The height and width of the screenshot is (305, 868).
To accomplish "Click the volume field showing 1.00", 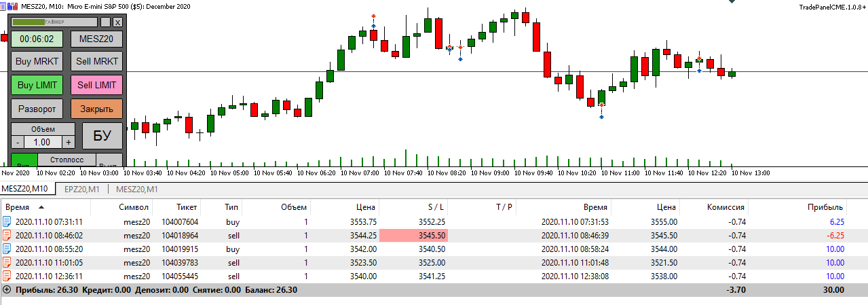I will 42,142.
